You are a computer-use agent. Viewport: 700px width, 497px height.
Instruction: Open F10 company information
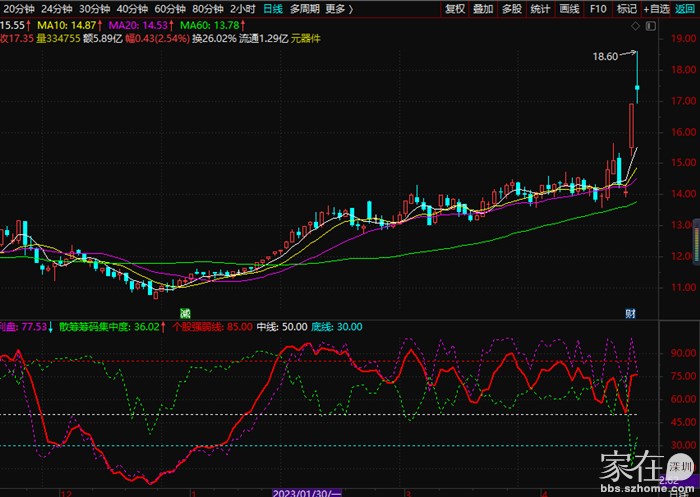tap(598, 9)
